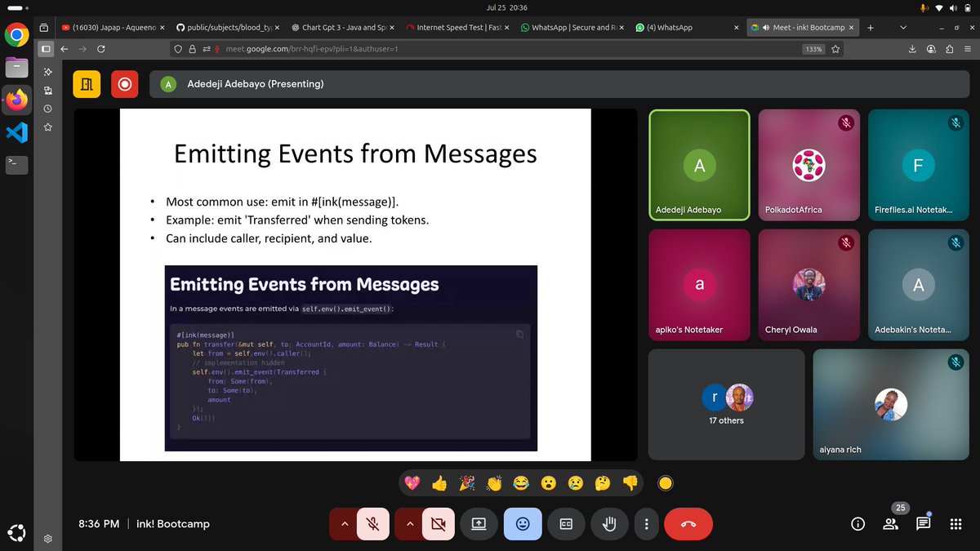Leave the call with the red button
Screen dimensions: 980x551
pyautogui.click(x=688, y=524)
